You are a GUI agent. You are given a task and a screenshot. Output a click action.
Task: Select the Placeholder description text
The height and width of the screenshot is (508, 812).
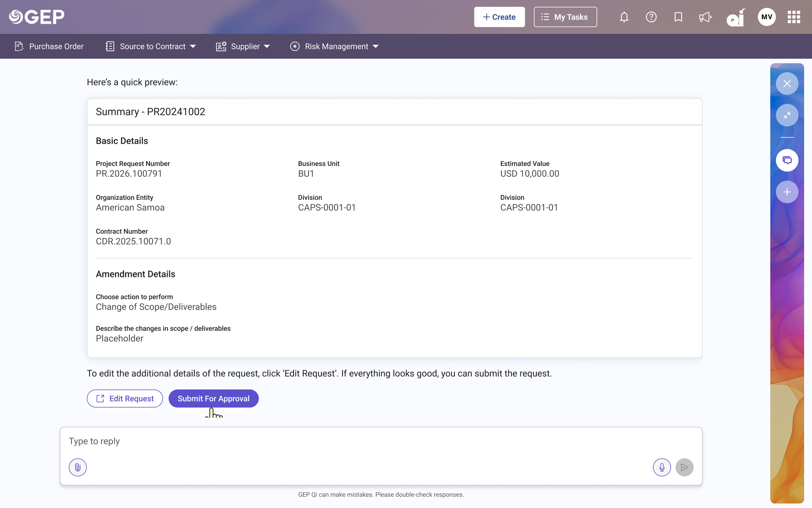coord(120,339)
